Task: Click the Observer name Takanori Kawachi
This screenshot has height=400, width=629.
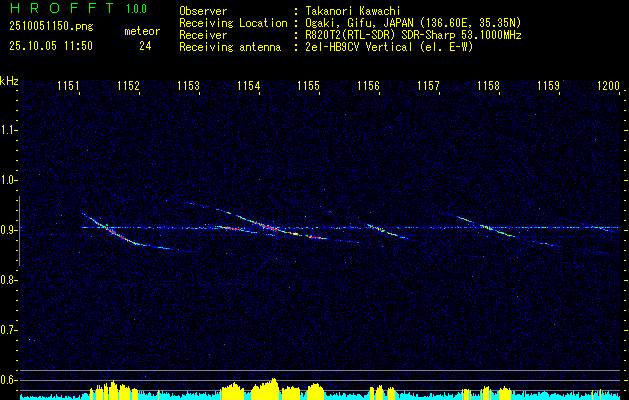Action: tap(353, 11)
